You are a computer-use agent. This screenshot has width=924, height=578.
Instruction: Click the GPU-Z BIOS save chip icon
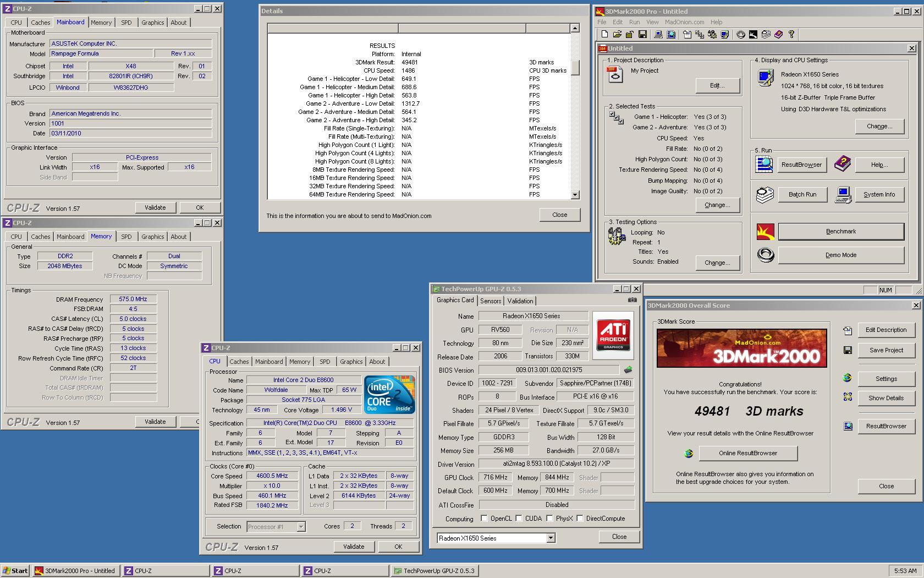point(628,370)
